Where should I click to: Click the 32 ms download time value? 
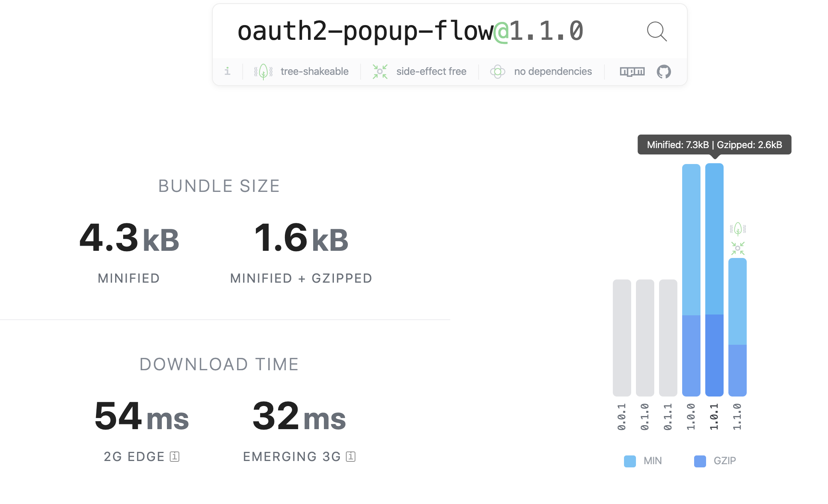pyautogui.click(x=299, y=416)
